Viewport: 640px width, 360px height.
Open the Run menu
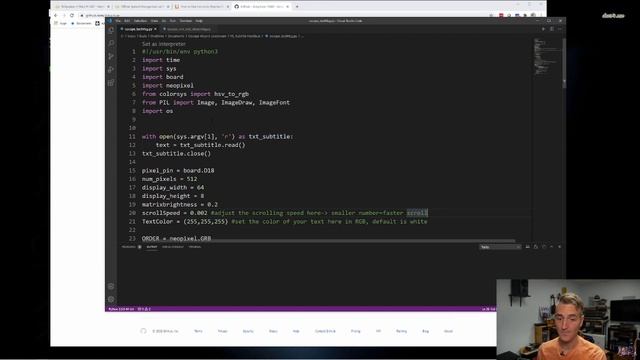click(x=173, y=21)
